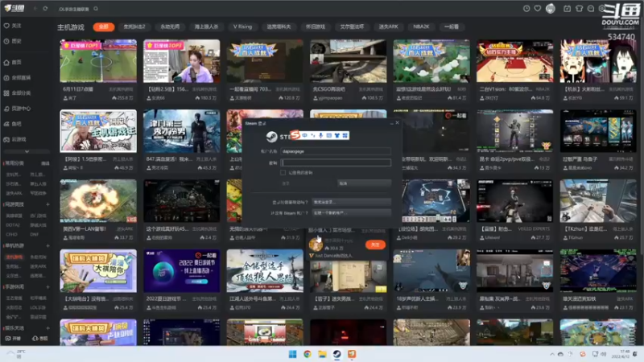This screenshot has width=644, height=362.
Task: Click the refresh icon in the top bar
Action: 45,9
